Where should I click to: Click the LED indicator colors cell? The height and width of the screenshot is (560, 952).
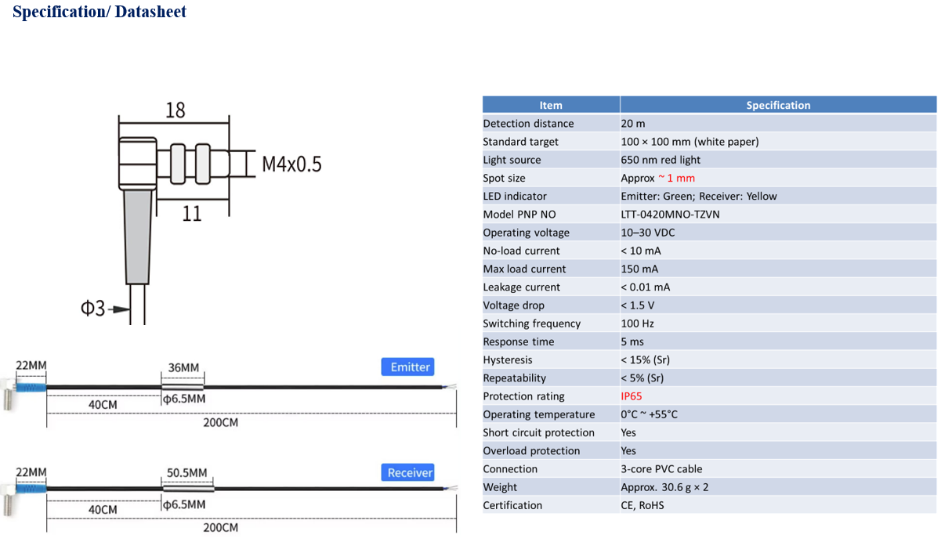[x=698, y=197]
